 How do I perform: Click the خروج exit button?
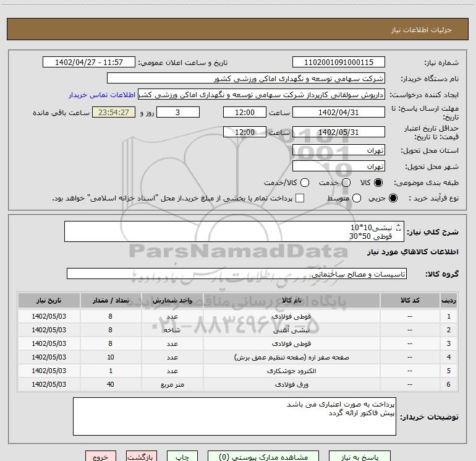(101, 457)
